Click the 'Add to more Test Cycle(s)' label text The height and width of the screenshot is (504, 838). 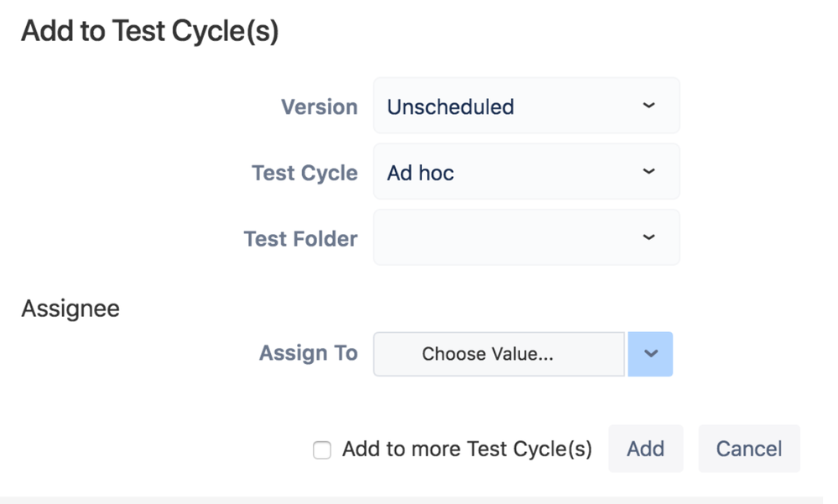467,449
